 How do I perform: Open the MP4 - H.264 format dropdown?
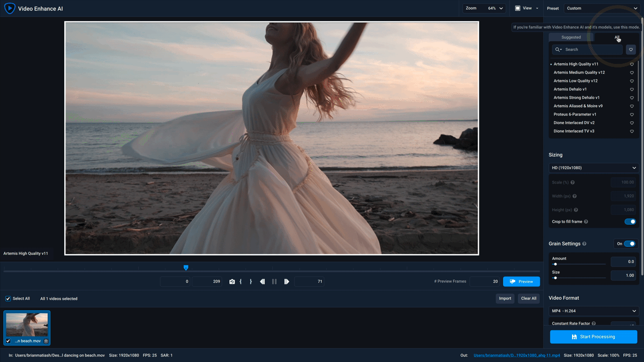point(593,311)
